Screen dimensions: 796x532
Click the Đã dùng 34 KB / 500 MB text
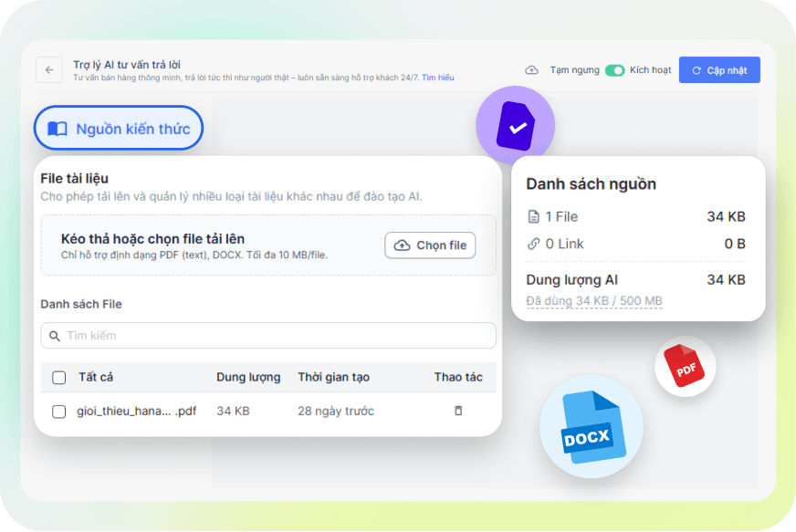coord(594,301)
